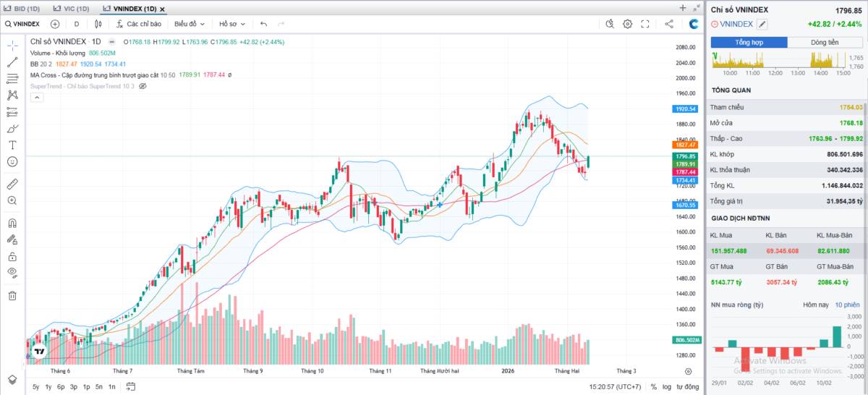
Task: Show the hidden SuperTrend indicator
Action: pyautogui.click(x=142, y=85)
